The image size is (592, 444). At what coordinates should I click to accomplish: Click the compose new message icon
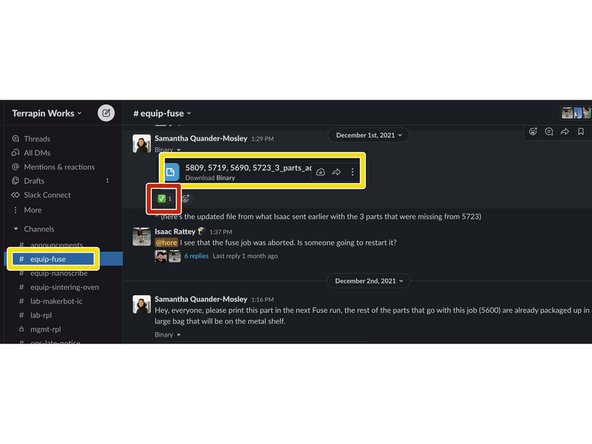pyautogui.click(x=106, y=113)
